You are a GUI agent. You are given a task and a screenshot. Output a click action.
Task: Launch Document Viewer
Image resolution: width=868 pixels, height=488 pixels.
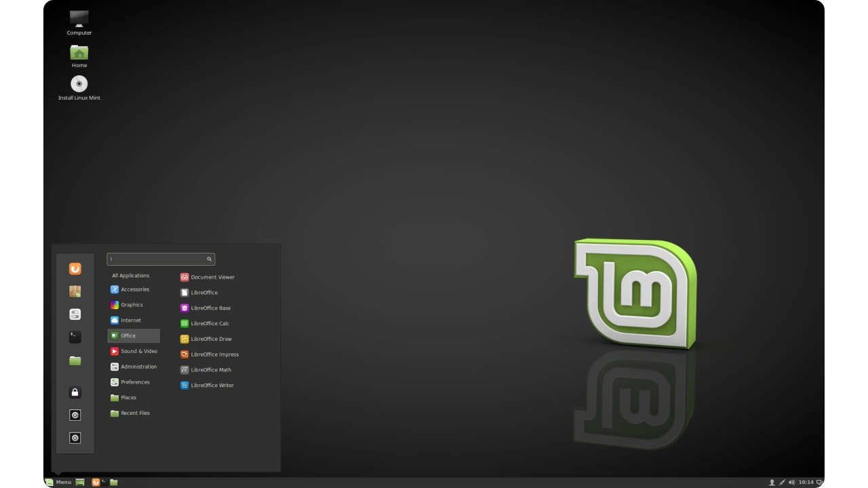pyautogui.click(x=208, y=277)
